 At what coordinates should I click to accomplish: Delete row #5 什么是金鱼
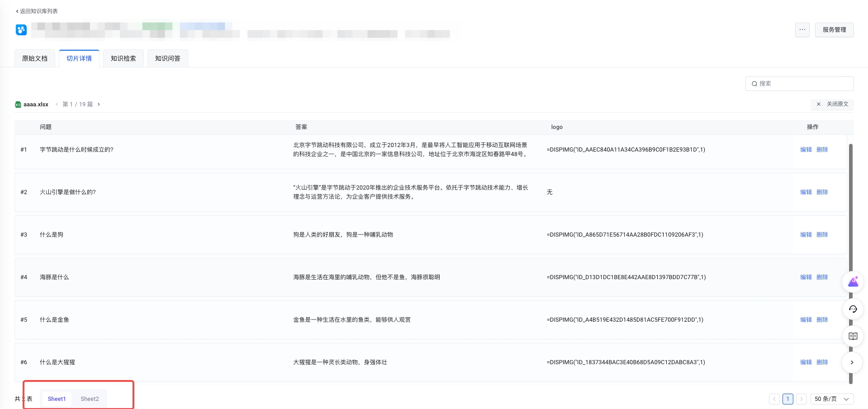coord(822,320)
